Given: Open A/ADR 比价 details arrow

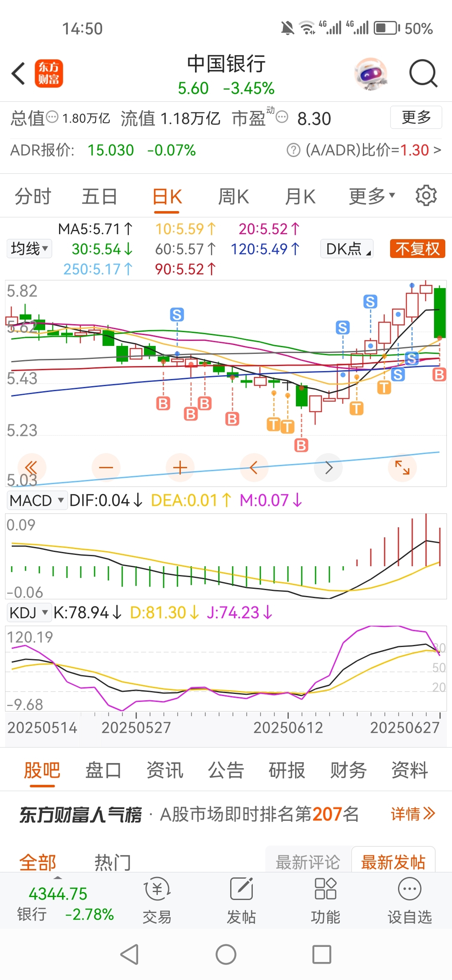Looking at the screenshot, I should pyautogui.click(x=437, y=150).
